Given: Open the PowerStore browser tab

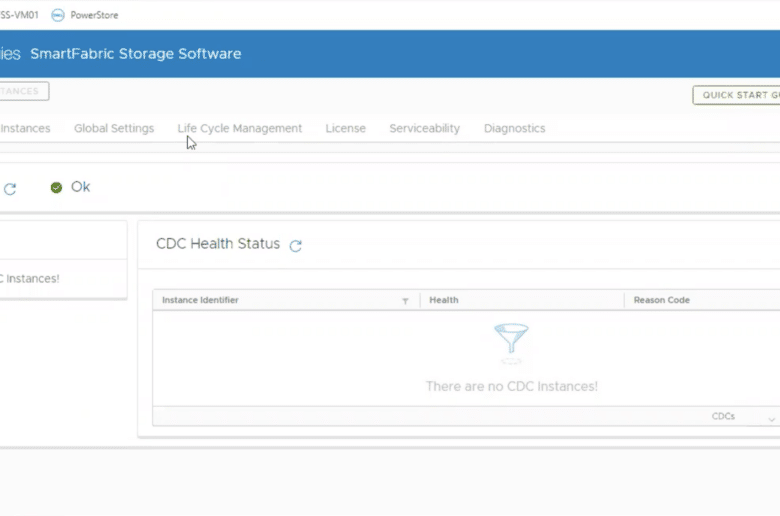Looking at the screenshot, I should (x=85, y=15).
